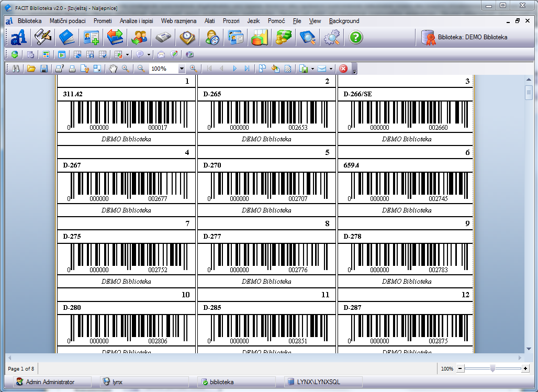Image resolution: width=538 pixels, height=392 pixels.
Task: Expand the send e-mail dropdown arrow
Action: [331, 69]
